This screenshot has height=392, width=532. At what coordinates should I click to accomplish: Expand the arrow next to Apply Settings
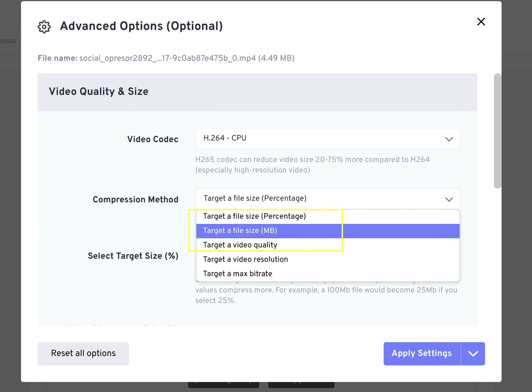pos(473,353)
